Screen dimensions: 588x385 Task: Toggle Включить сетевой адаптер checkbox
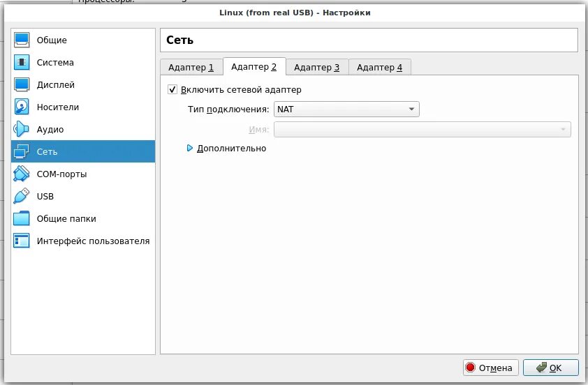[172, 89]
